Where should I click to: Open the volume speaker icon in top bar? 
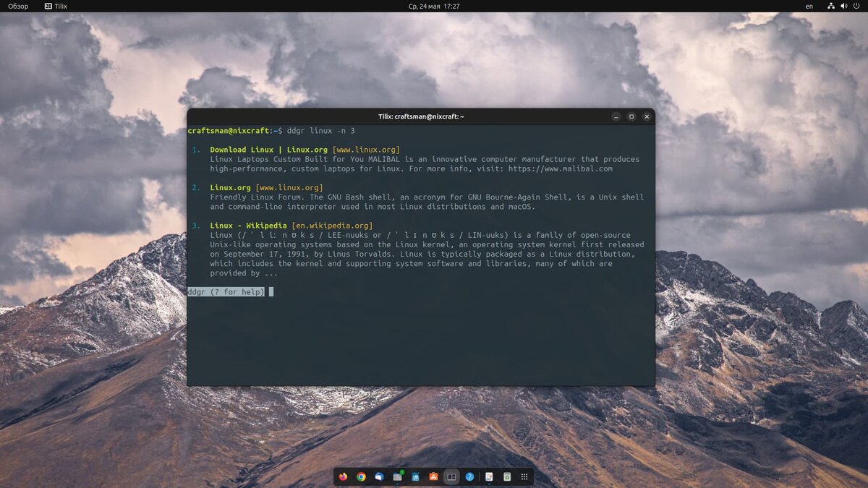click(x=843, y=6)
